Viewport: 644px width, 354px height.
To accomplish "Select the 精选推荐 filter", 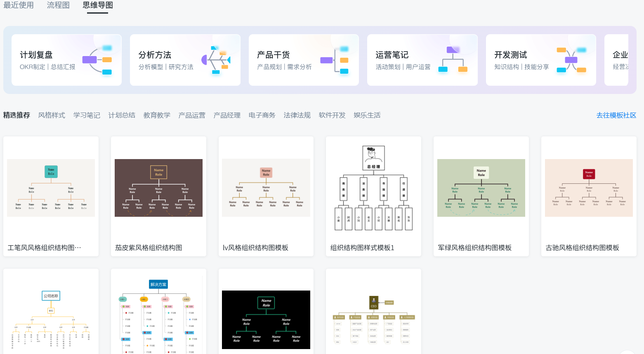I will click(x=17, y=115).
